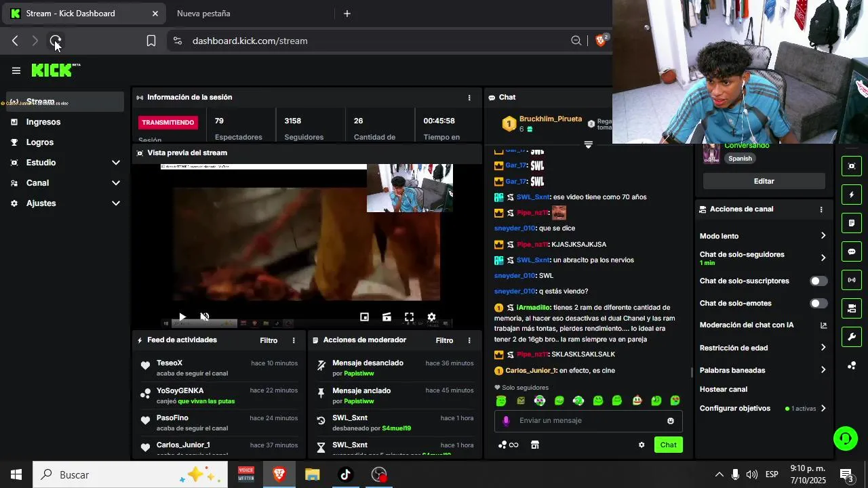Click the zoom magnifier icon in the address bar
This screenshot has width=868, height=488.
(x=576, y=41)
